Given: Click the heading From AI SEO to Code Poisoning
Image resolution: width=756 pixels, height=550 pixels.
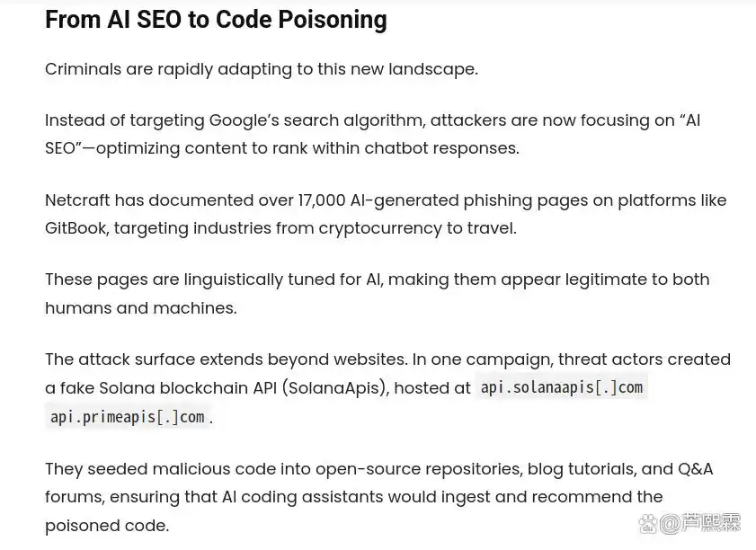Looking at the screenshot, I should click(x=216, y=20).
